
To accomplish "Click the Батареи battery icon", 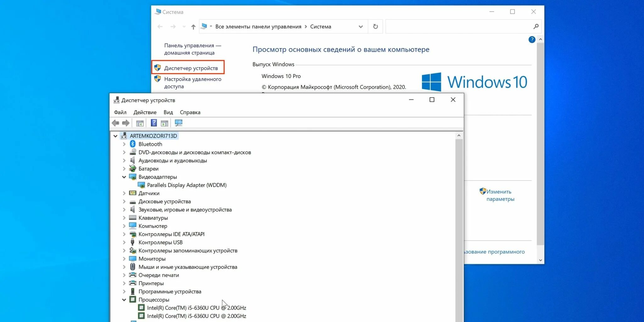I will (133, 169).
